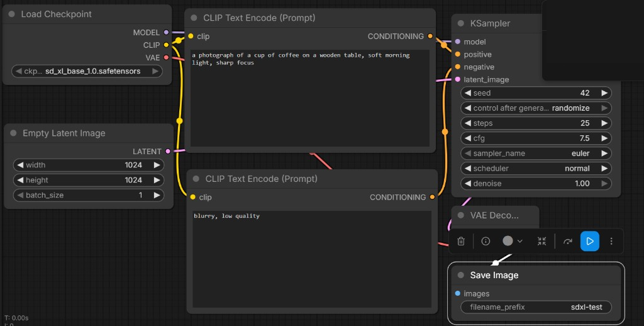644x326 pixels.
Task: Decrease width with its left arrow
Action: [20, 165]
